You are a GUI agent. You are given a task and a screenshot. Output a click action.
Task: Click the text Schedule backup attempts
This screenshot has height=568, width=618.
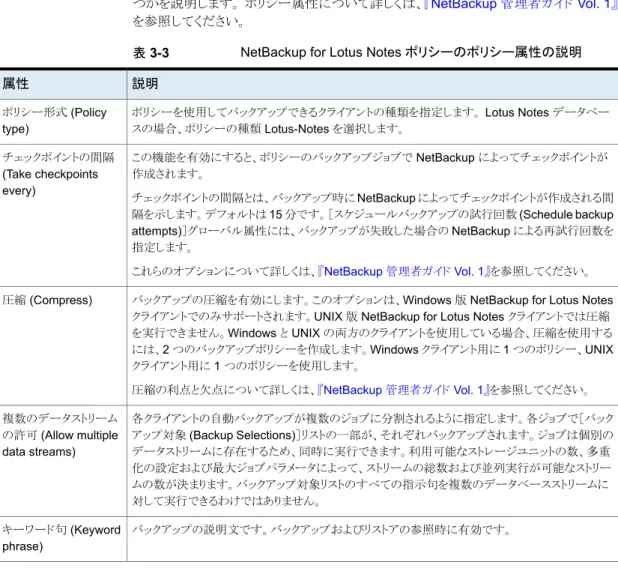tap(372, 222)
